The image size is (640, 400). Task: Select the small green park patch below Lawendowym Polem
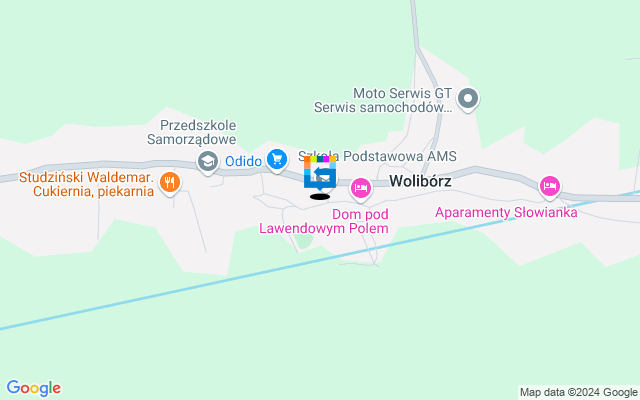point(304,241)
